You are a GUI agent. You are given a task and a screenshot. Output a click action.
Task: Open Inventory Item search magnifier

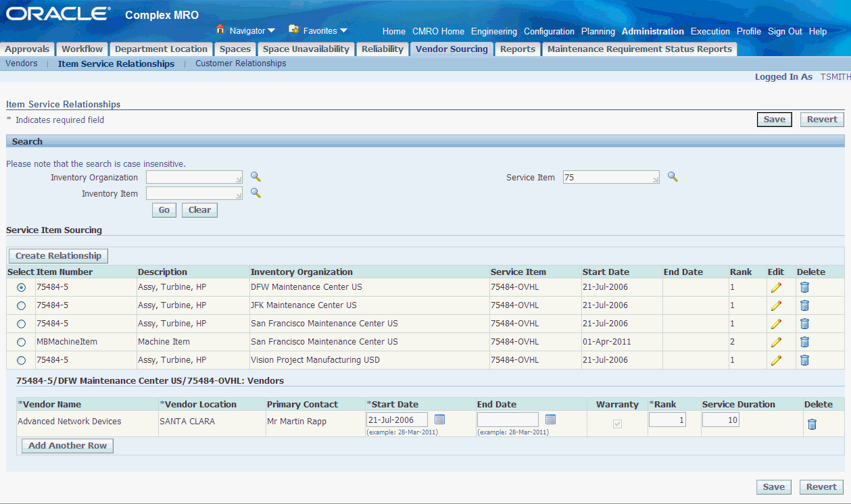(256, 193)
